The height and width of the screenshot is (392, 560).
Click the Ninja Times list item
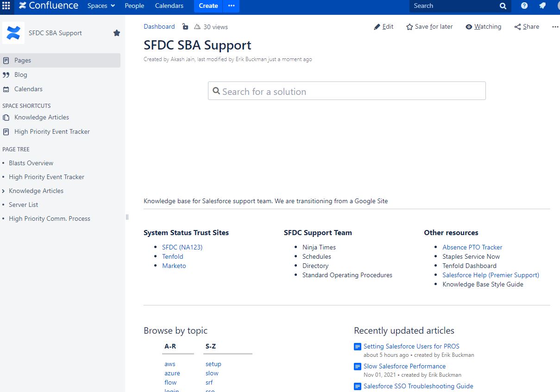click(319, 247)
